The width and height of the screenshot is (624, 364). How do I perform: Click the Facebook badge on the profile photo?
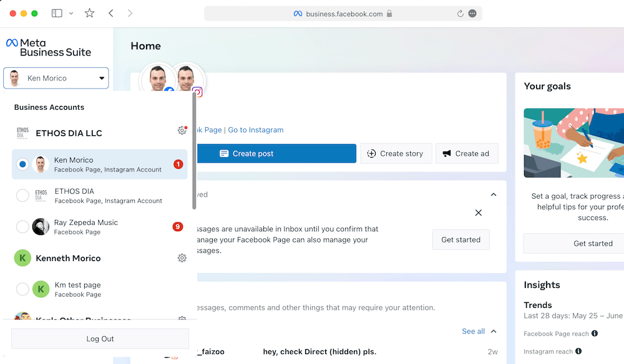pyautogui.click(x=170, y=92)
